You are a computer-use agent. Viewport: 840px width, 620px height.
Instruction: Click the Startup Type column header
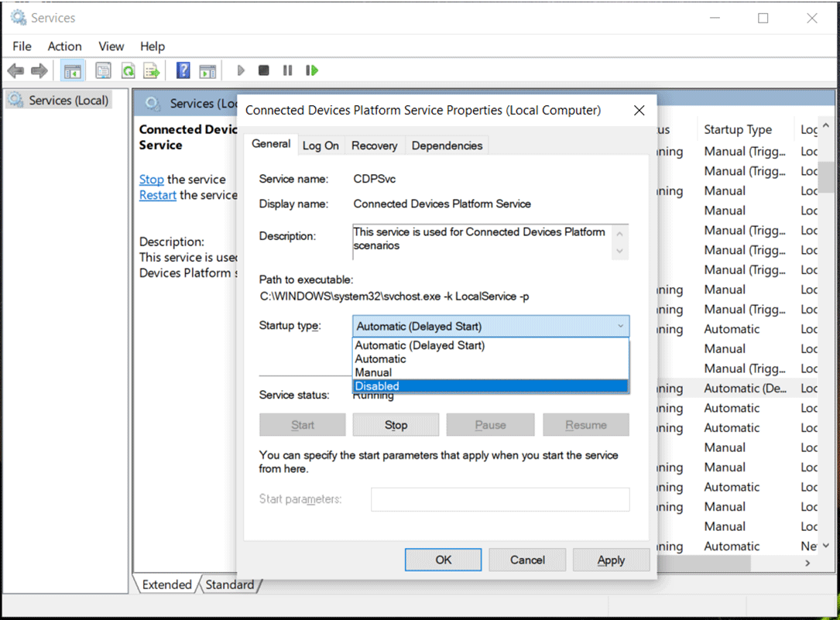[738, 129]
